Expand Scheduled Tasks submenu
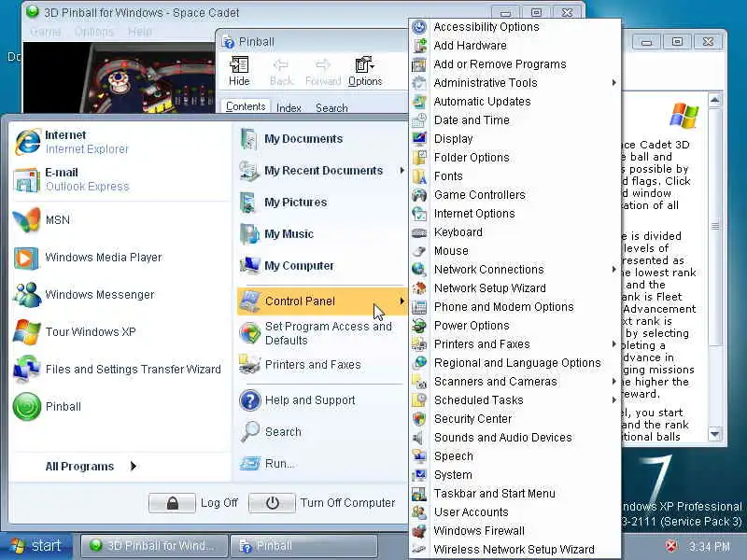Viewport: 747px width, 560px height. click(x=515, y=400)
